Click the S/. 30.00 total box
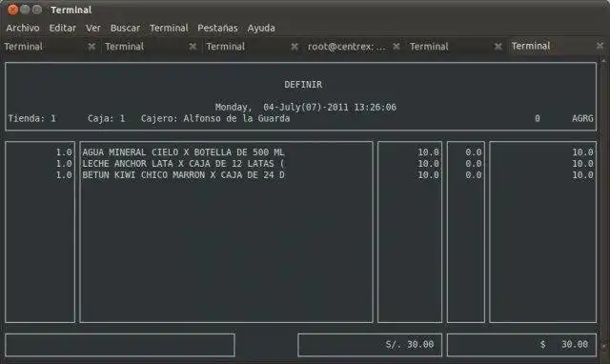This screenshot has width=610, height=364. point(370,345)
